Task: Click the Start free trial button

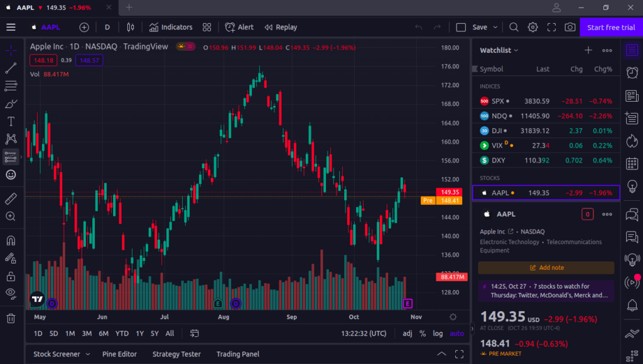Action: point(611,27)
